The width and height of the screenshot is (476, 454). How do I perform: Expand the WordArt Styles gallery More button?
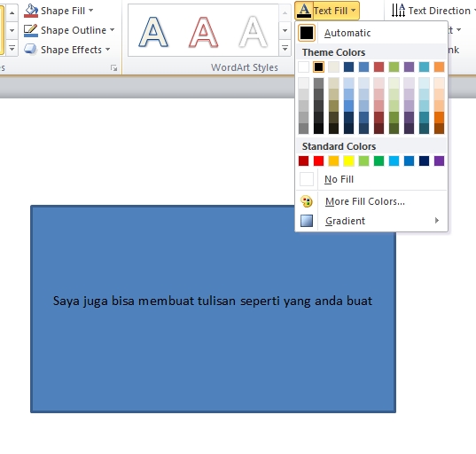click(285, 49)
